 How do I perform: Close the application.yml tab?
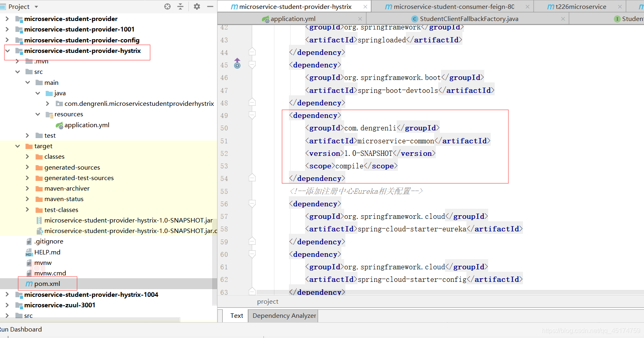coord(360,19)
